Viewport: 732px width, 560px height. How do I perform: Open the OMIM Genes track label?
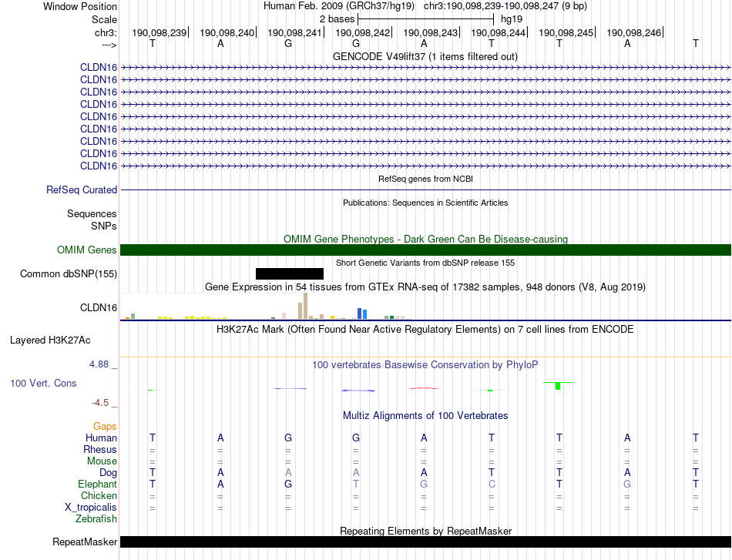click(x=87, y=250)
